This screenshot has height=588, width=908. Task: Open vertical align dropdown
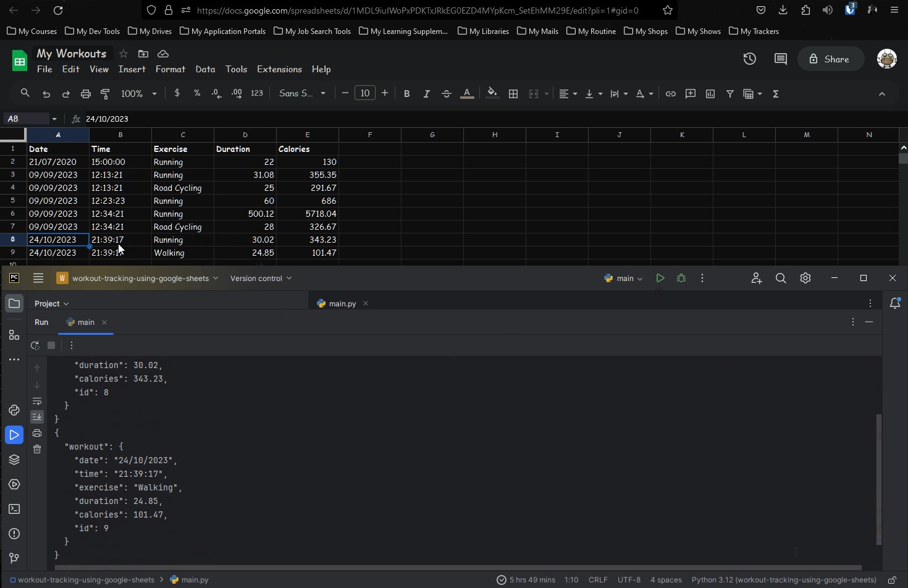tap(594, 94)
